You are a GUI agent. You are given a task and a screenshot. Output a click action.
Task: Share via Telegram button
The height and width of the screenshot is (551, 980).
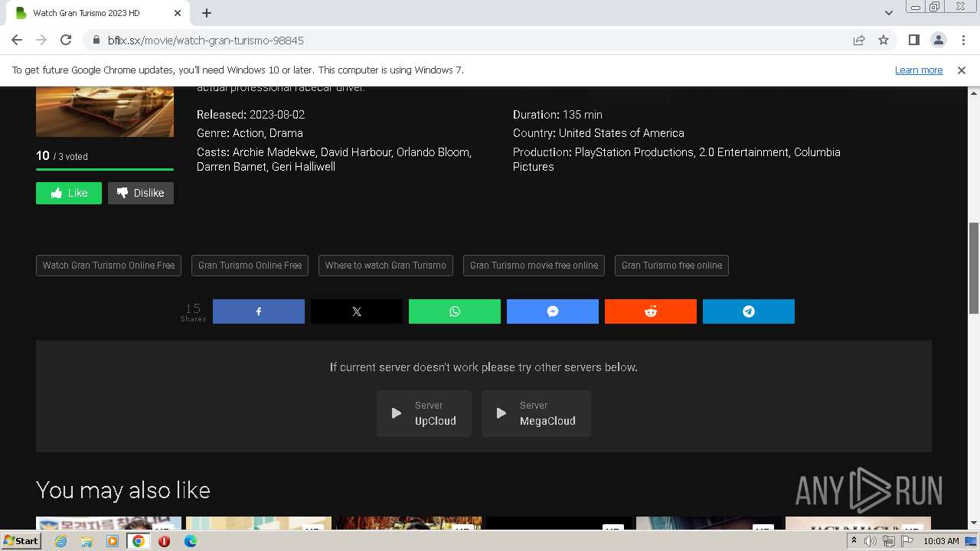[x=749, y=311]
